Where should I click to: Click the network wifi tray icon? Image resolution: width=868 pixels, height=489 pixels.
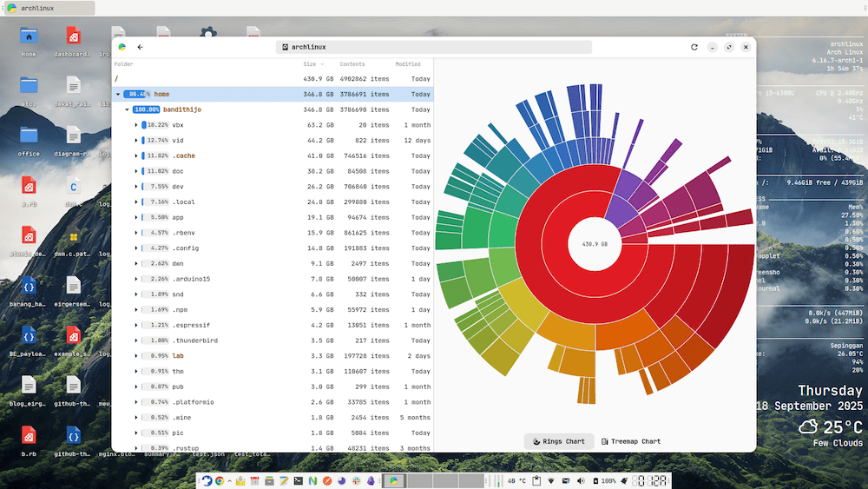point(550,480)
